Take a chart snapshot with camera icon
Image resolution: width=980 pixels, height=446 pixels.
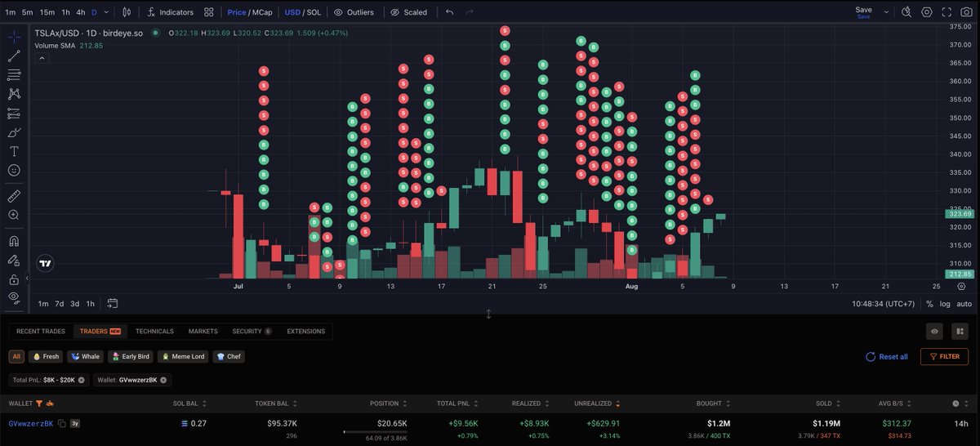pyautogui.click(x=967, y=12)
